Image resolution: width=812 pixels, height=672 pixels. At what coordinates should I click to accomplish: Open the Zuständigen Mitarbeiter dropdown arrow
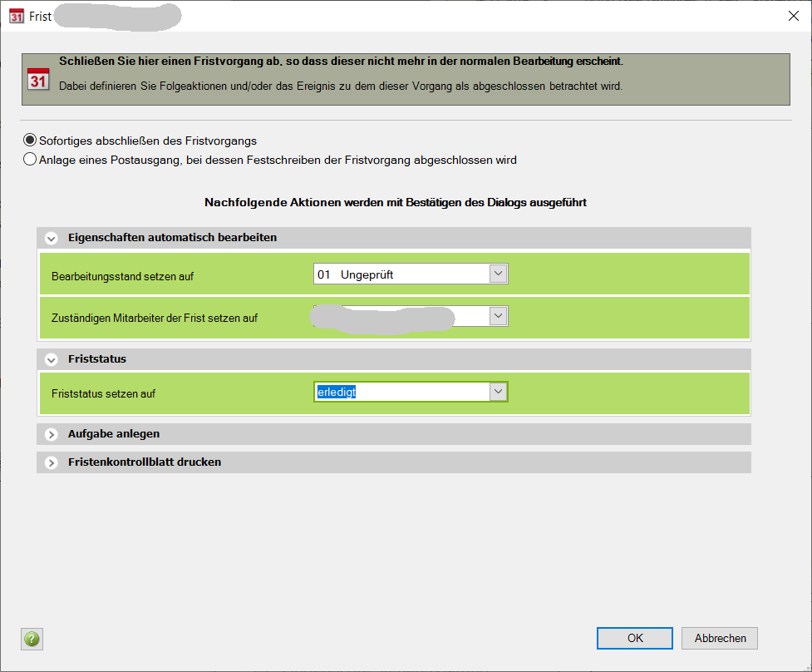coord(498,316)
